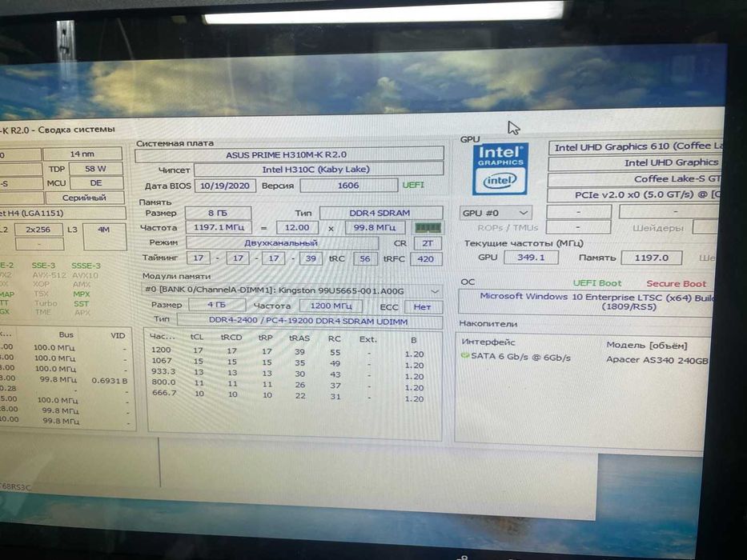This screenshot has width=747, height=560.
Task: Click the SSSE-3 feature label
Action: coord(86,266)
